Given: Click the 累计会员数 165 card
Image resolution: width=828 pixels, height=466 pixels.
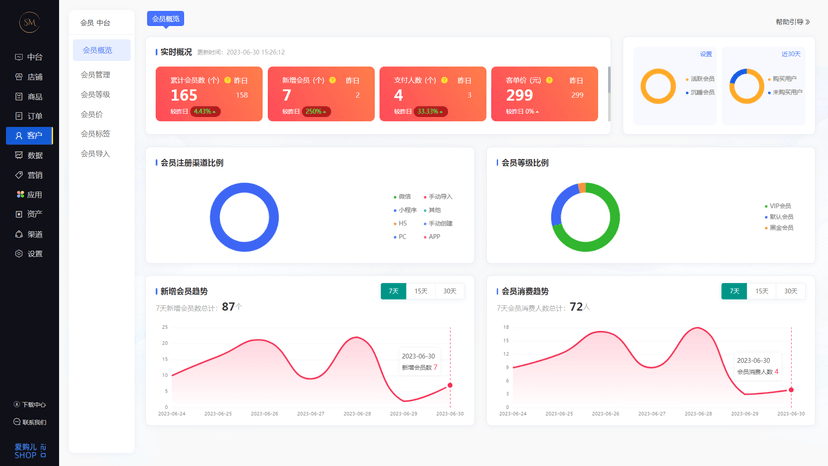Looking at the screenshot, I should click(x=209, y=94).
